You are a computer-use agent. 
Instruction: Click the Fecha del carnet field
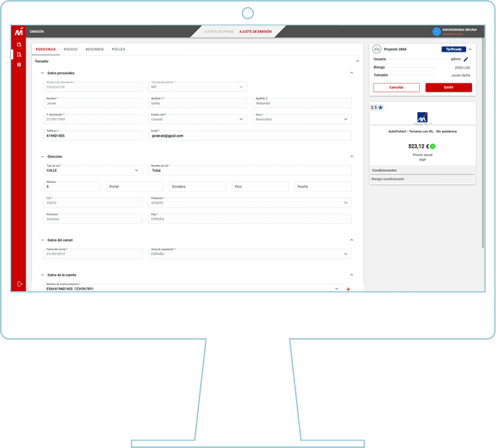(x=93, y=254)
